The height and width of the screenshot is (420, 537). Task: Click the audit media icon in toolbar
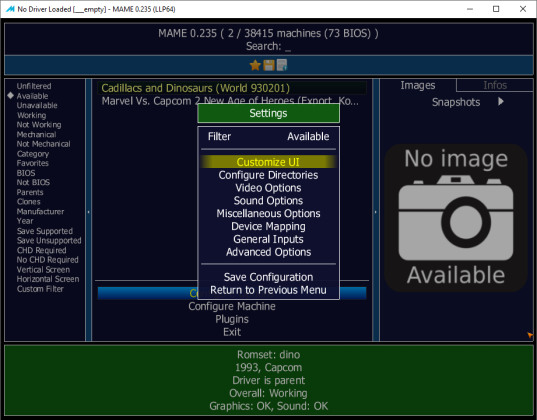pyautogui.click(x=282, y=65)
